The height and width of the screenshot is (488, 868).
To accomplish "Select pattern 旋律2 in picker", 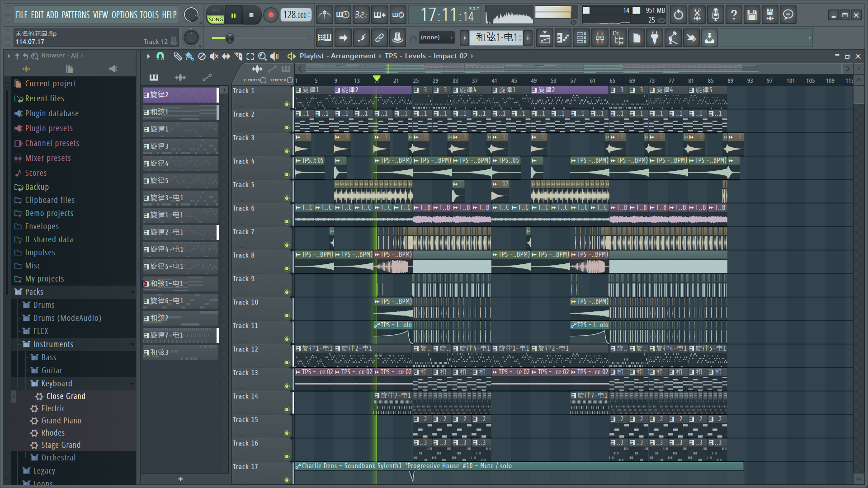I will (180, 95).
